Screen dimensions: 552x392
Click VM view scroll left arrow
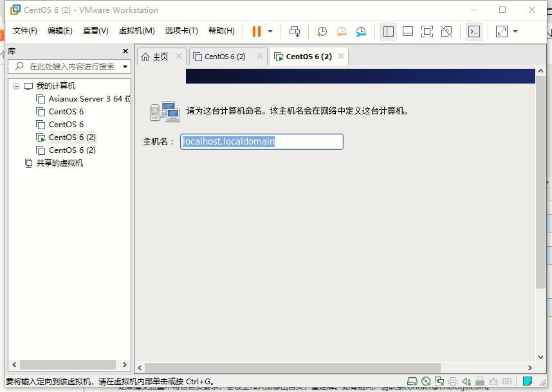(x=140, y=368)
